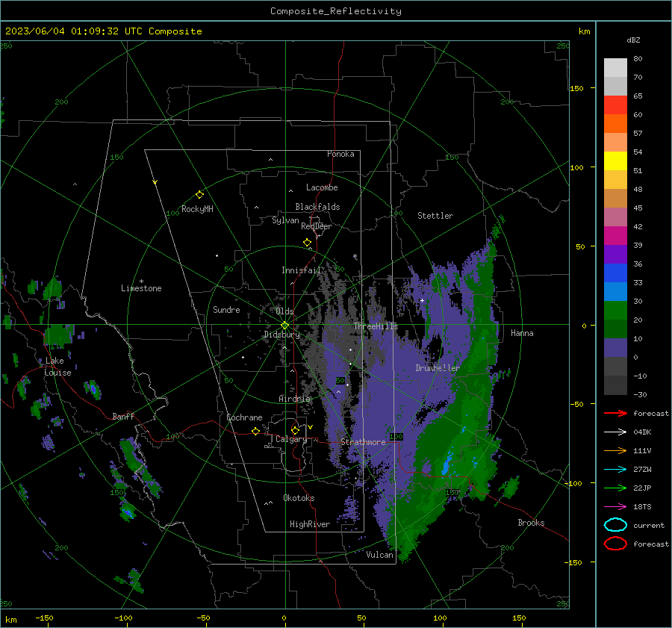Viewport: 672px width, 628px height.
Task: Click the dBZ legend heading
Action: coord(633,40)
